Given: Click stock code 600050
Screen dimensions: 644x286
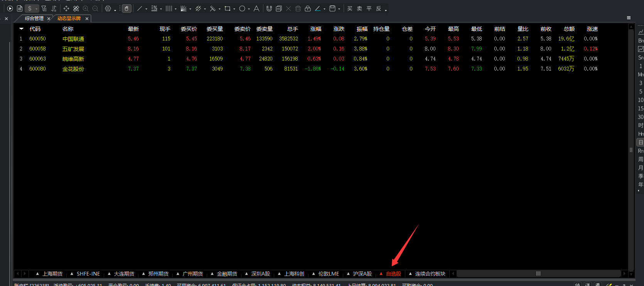Looking at the screenshot, I should (x=37, y=39).
